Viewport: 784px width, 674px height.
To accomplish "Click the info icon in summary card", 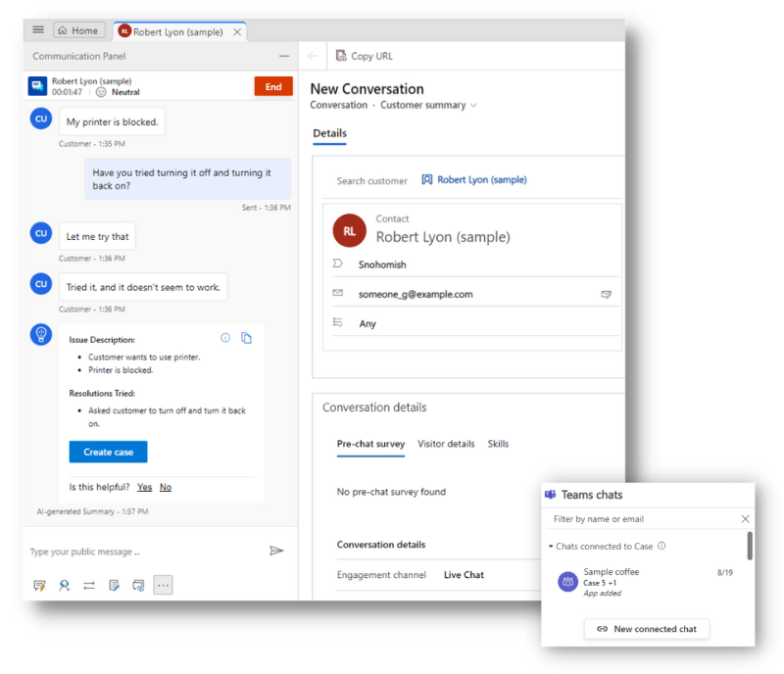I will tap(225, 338).
